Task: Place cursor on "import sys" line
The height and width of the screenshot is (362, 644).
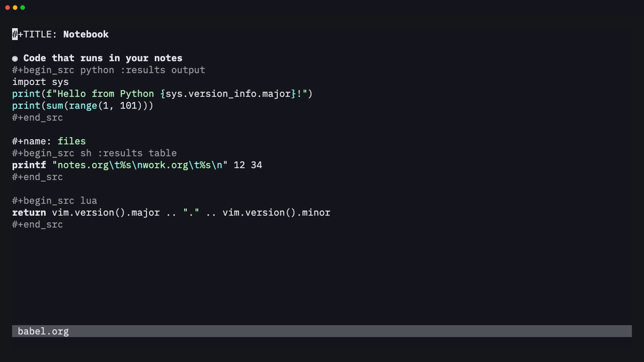Action: pyautogui.click(x=40, y=82)
